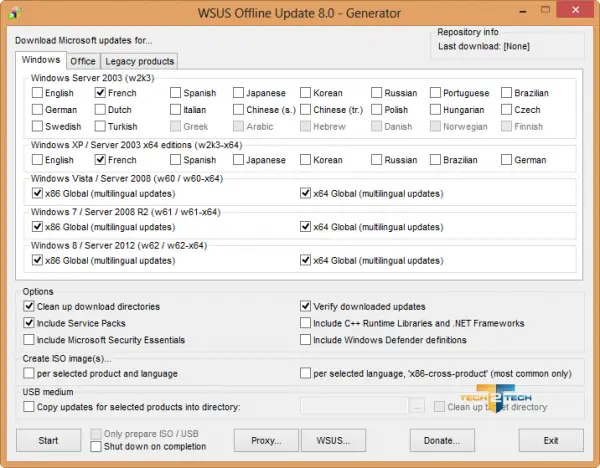Click the Start button
Image resolution: width=600 pixels, height=468 pixels.
(x=49, y=440)
